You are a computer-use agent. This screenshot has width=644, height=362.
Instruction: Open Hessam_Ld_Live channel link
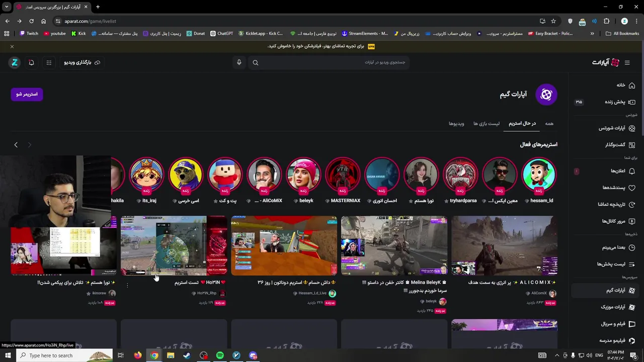312,293
